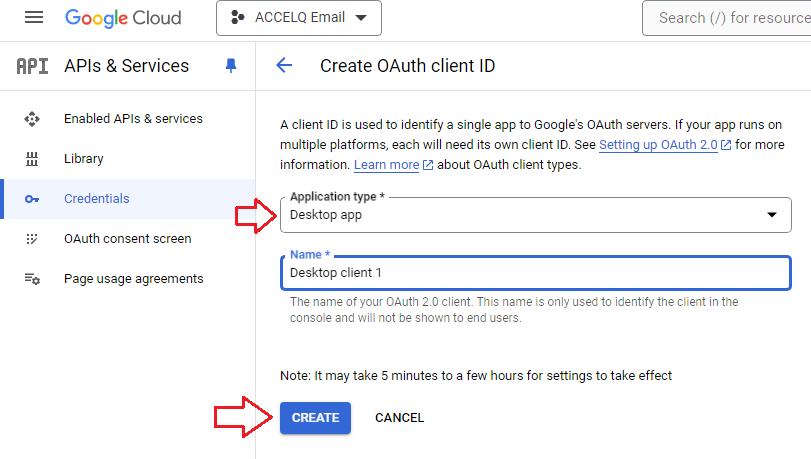Click the pin icon beside APIs & Services
This screenshot has width=811, height=459.
pos(231,66)
